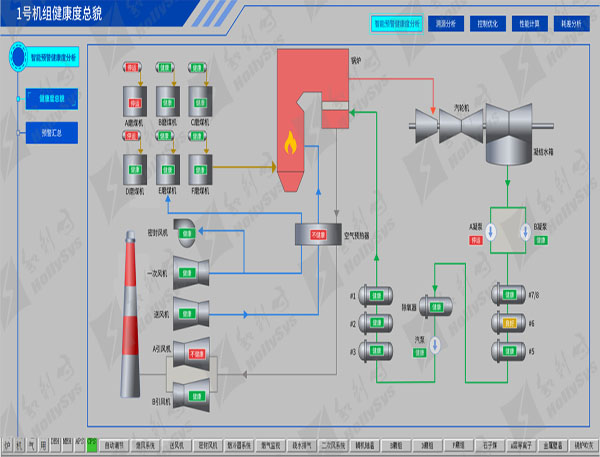Click the APS button in bottom bar

click(x=80, y=444)
